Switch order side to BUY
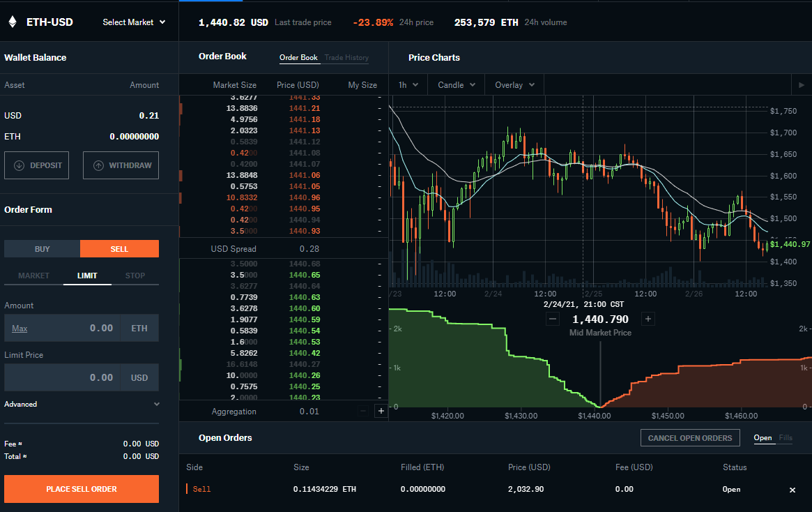The height and width of the screenshot is (512, 812). coord(42,249)
